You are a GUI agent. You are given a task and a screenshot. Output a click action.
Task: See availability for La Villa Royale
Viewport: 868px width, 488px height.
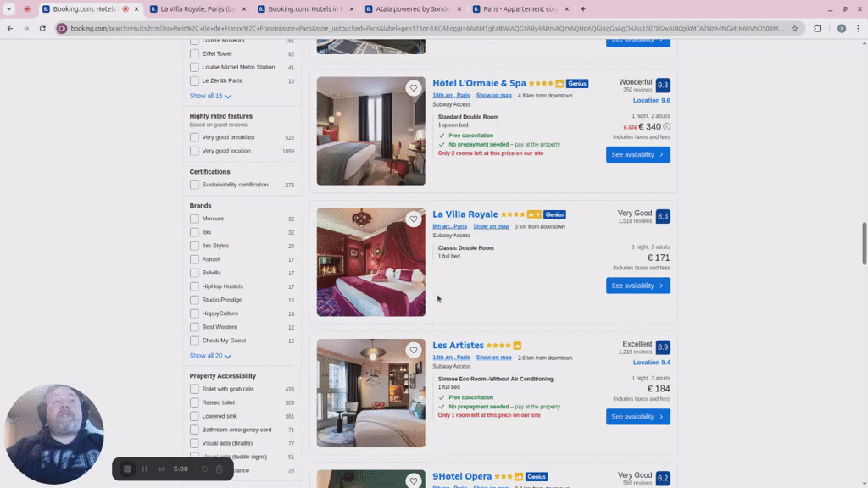point(637,286)
